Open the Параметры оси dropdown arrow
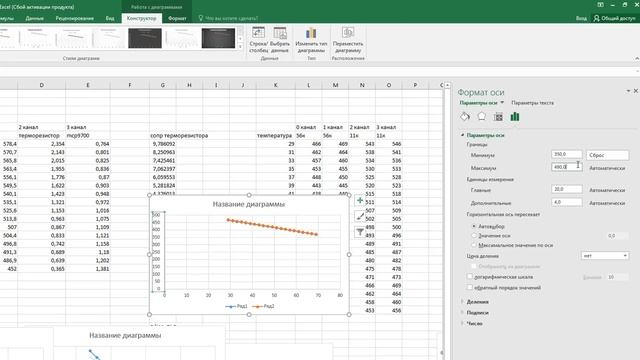Image resolution: width=640 pixels, height=360 pixels. pos(502,103)
